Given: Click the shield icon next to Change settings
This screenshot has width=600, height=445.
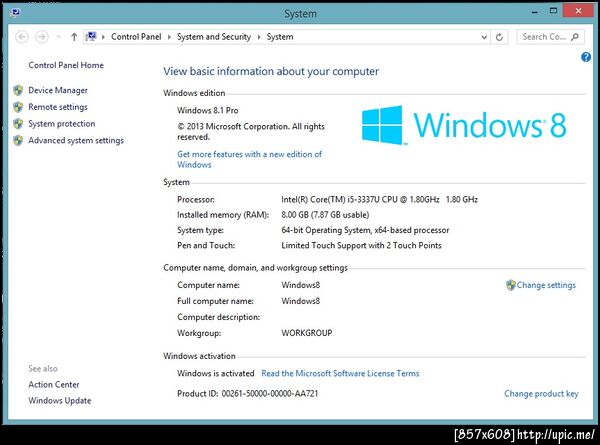Looking at the screenshot, I should (x=510, y=285).
